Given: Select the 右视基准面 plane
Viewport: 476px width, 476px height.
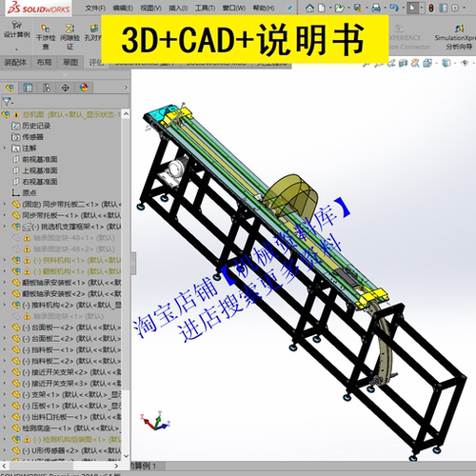Looking at the screenshot, I should coord(35,182).
